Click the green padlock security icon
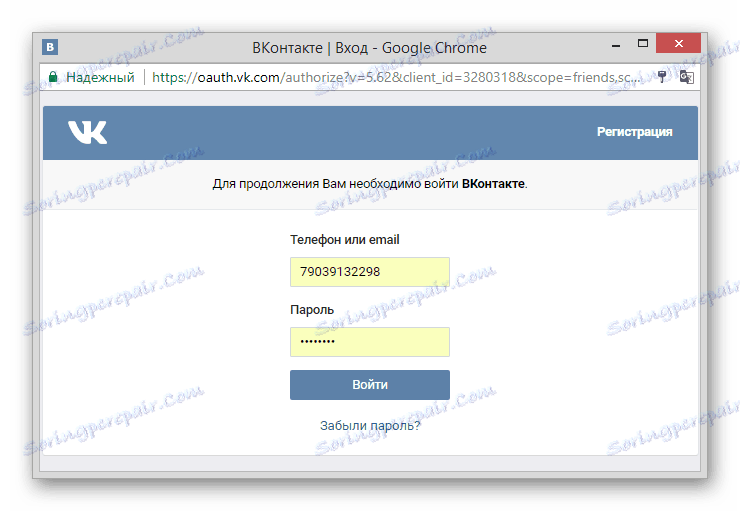Viewport: 740px width, 511px height. coord(53,77)
